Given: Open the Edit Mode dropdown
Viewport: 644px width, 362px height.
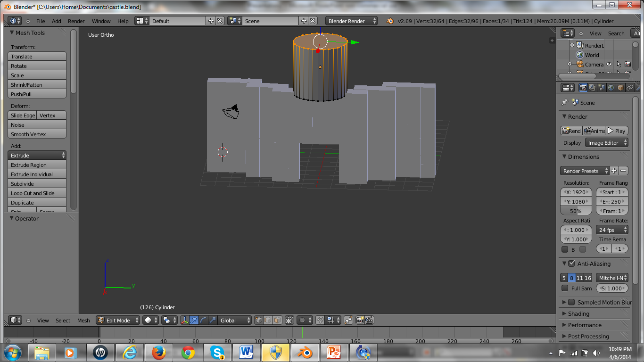Looking at the screenshot, I should 117,320.
